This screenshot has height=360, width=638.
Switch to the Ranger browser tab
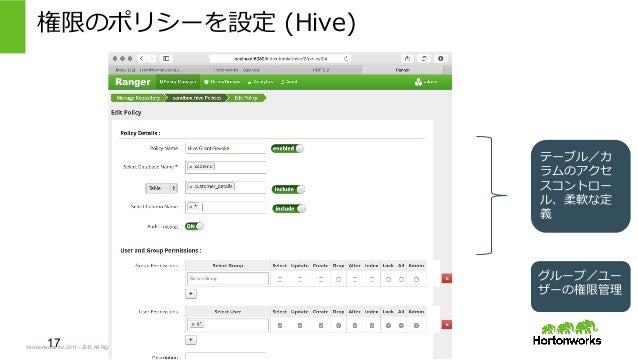pos(402,70)
